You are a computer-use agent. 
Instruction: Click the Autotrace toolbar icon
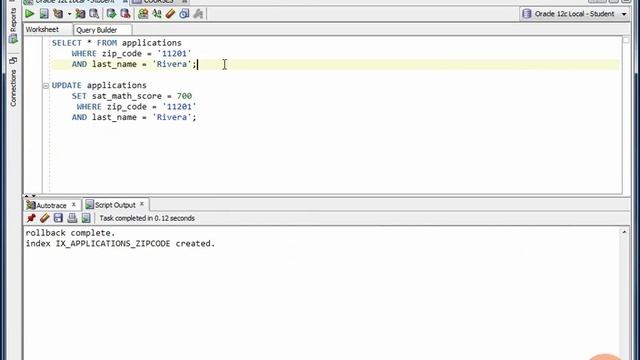coord(80,14)
